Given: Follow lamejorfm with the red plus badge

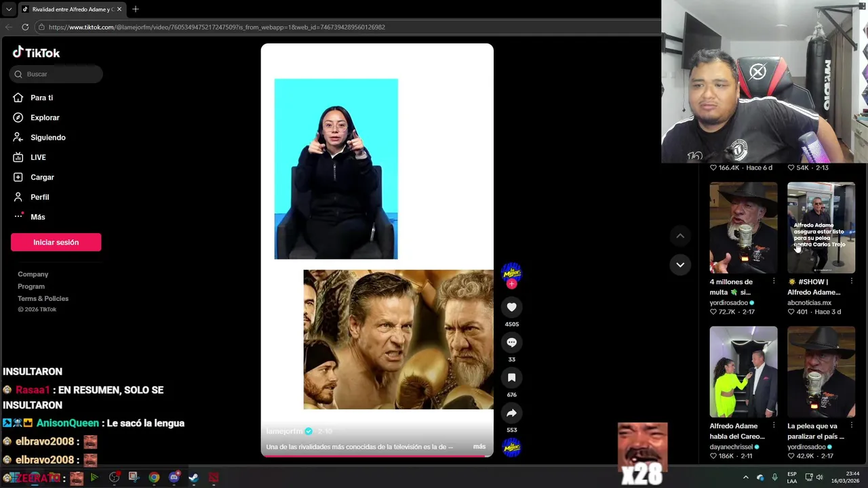Looking at the screenshot, I should [x=511, y=284].
